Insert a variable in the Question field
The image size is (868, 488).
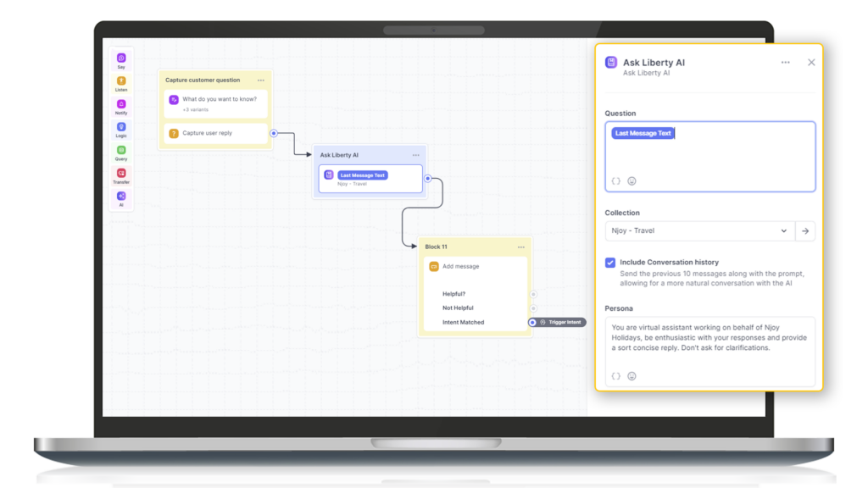[616, 180]
